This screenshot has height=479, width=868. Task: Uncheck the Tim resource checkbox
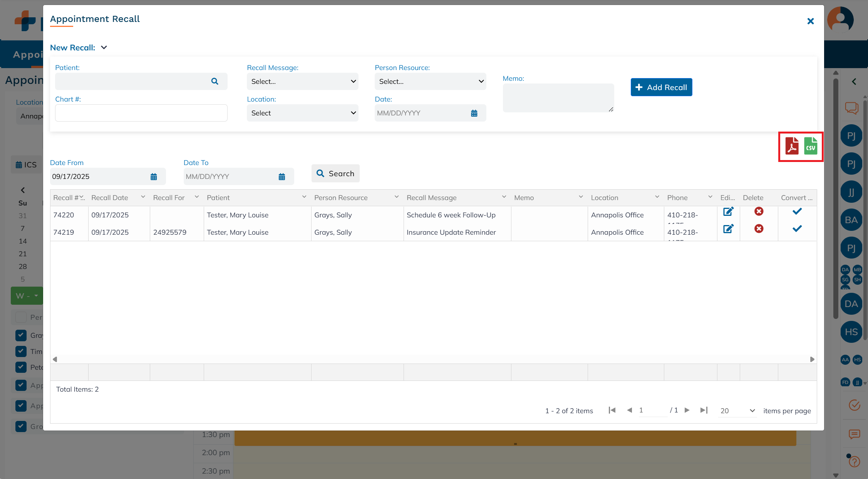(21, 351)
